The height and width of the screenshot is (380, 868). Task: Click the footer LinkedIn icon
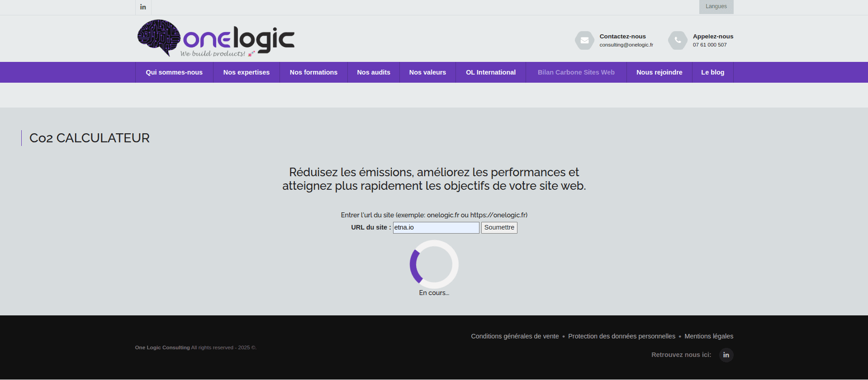tap(726, 355)
